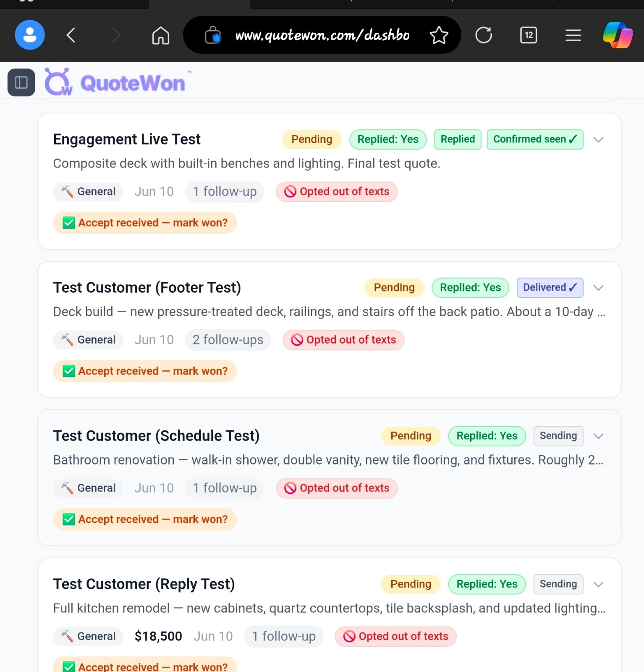Screen dimensions: 644x672
Task: Open the Test Customer (Reply Test) title
Action: (144, 584)
